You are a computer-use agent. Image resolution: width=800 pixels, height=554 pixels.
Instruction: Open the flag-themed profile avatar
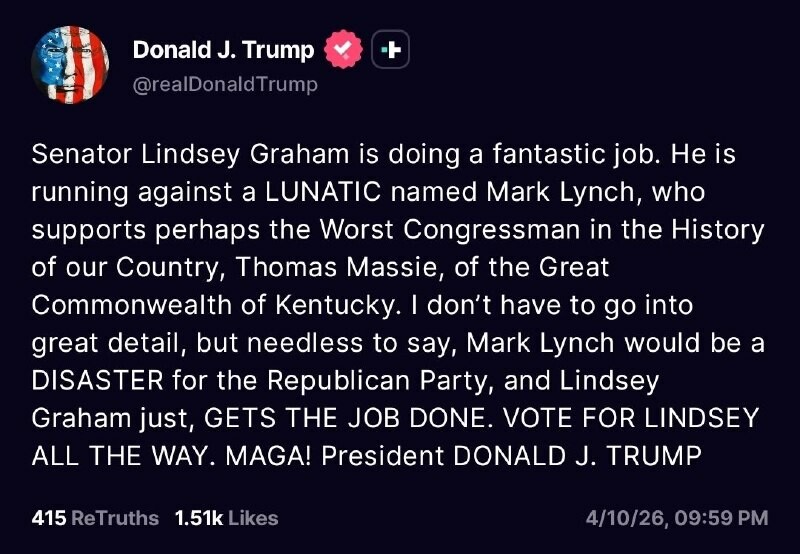coord(71,65)
